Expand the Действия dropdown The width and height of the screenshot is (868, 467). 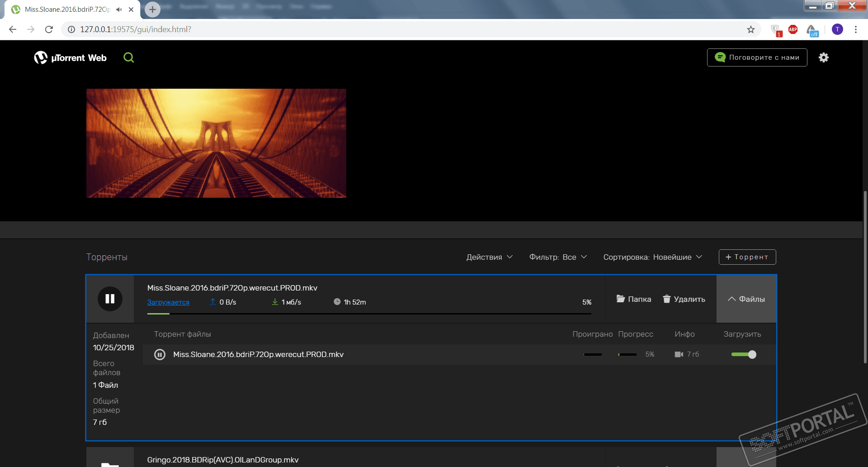pyautogui.click(x=490, y=257)
